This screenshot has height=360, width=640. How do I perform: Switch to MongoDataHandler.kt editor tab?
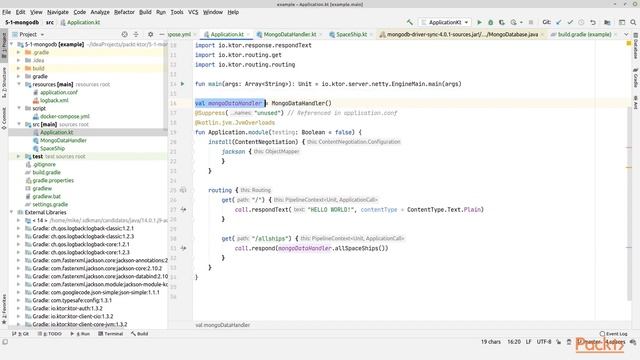point(289,35)
